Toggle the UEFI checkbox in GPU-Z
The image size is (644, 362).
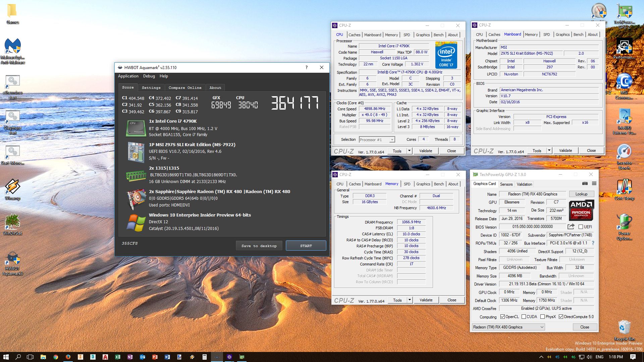581,227
